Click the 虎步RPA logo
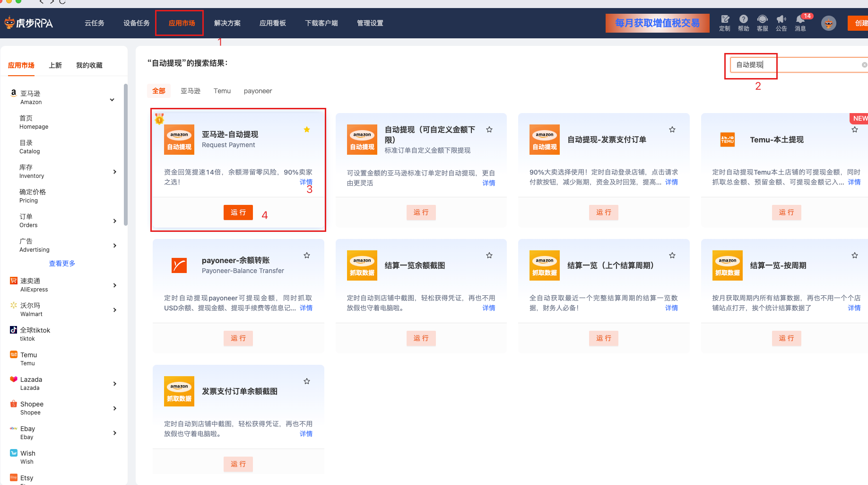The image size is (868, 485). coord(28,23)
